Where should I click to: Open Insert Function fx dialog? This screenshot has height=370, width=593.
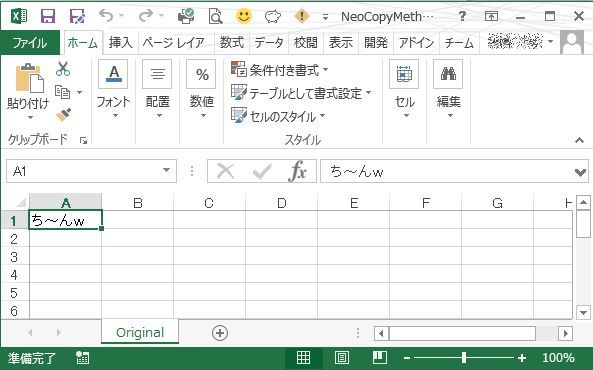[x=297, y=171]
